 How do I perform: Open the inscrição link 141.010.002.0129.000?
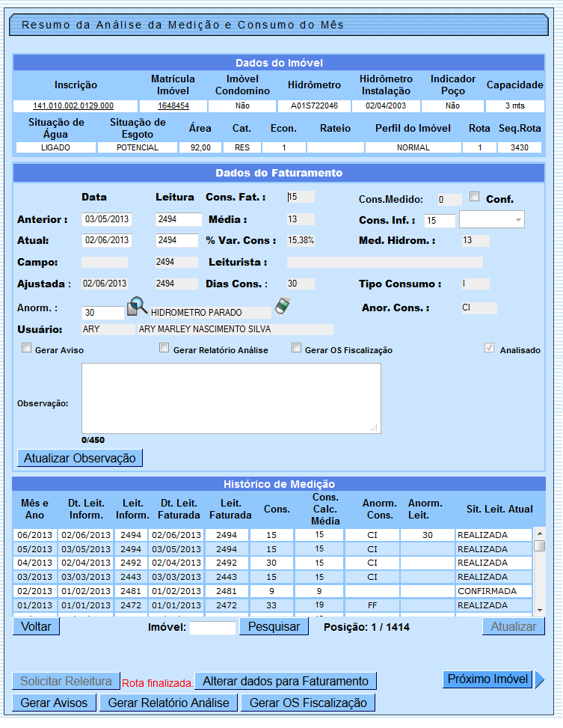[73, 106]
